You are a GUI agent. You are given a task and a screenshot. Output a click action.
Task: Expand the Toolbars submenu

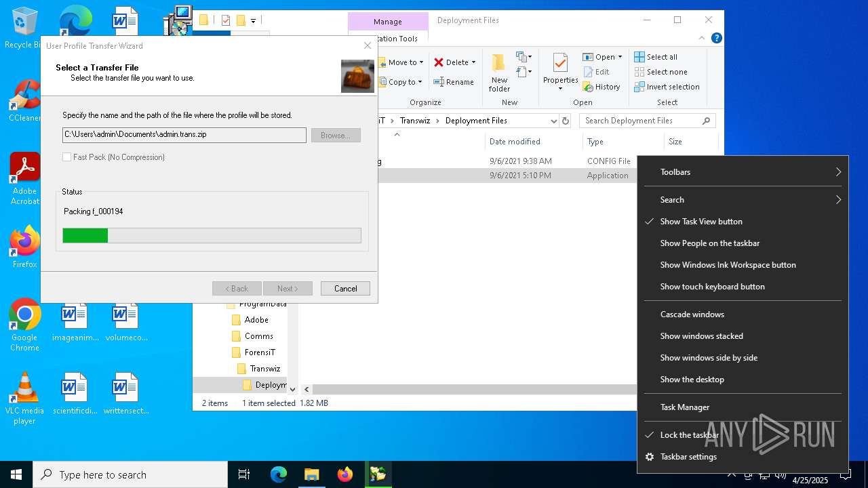click(743, 172)
